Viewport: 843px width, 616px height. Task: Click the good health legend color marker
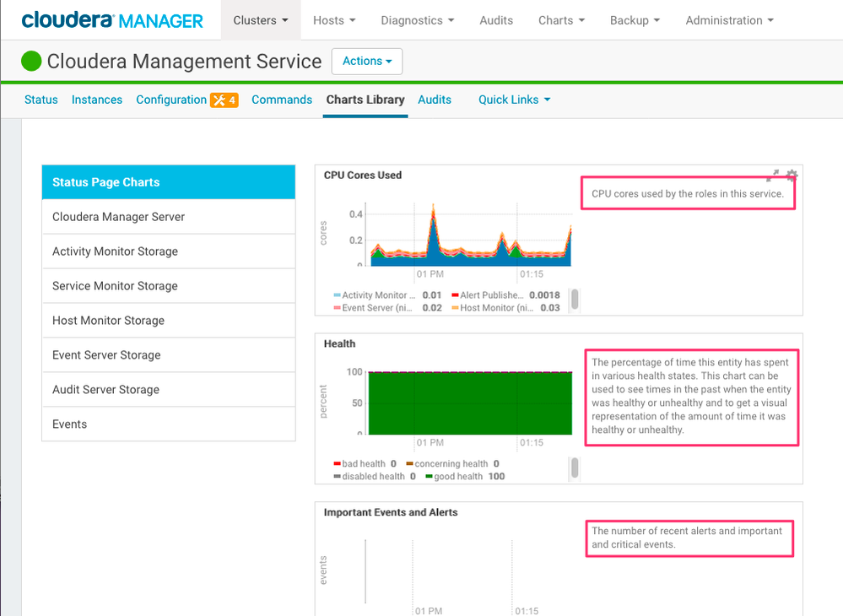click(x=429, y=477)
